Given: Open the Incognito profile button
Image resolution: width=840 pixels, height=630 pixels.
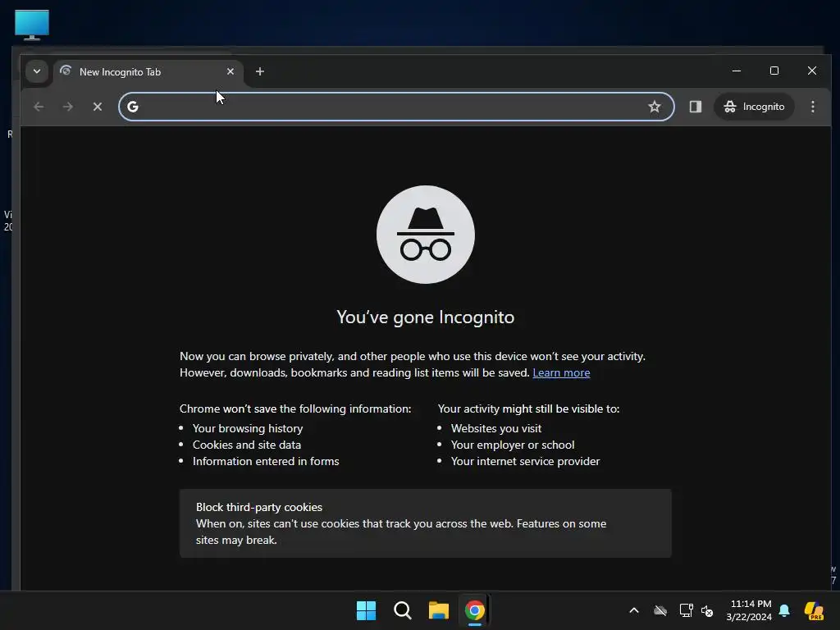Looking at the screenshot, I should click(754, 107).
